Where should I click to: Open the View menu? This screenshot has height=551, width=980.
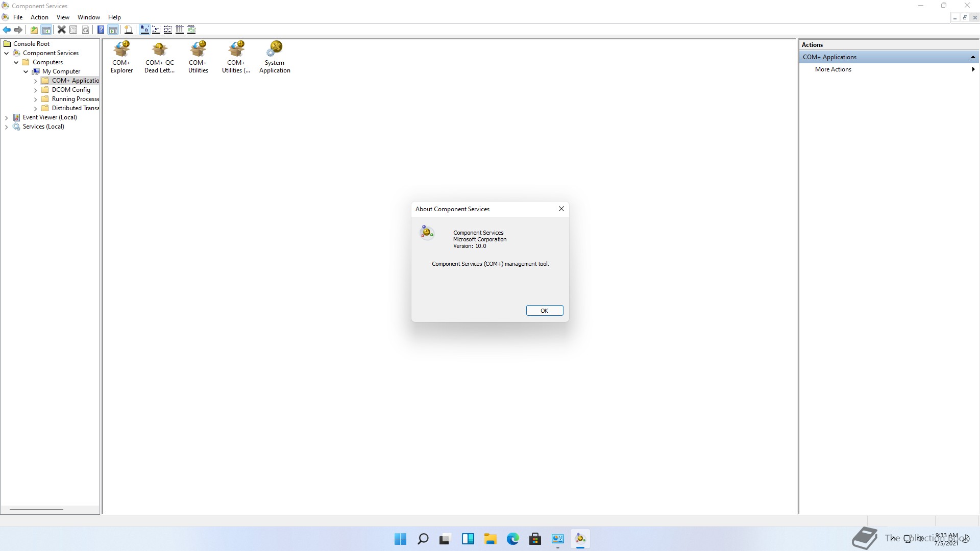pyautogui.click(x=63, y=17)
